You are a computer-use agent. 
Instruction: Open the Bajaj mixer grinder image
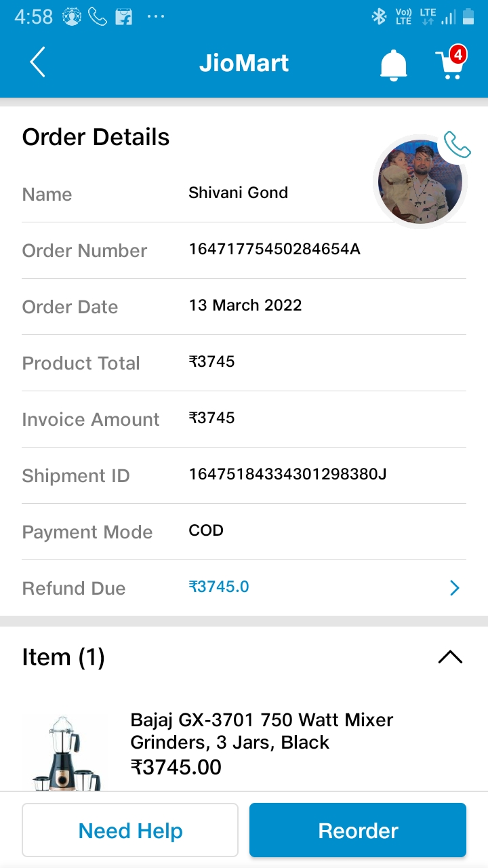pyautogui.click(x=66, y=753)
